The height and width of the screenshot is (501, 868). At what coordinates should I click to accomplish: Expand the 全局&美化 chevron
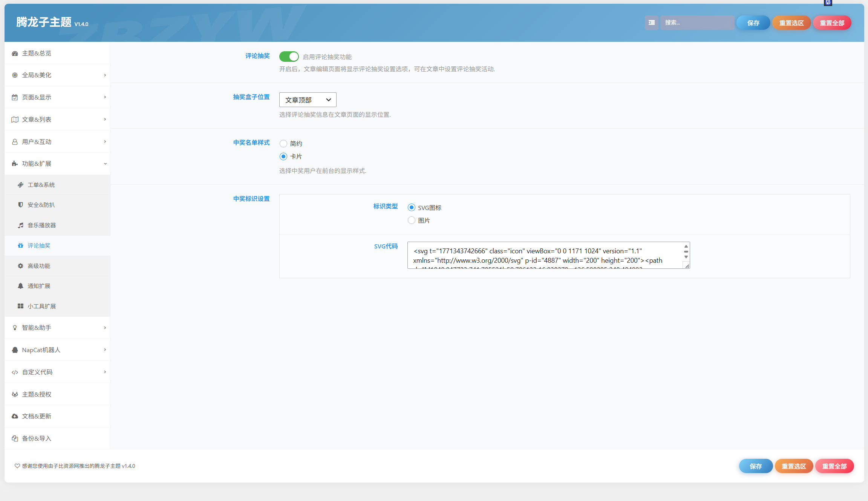(105, 75)
